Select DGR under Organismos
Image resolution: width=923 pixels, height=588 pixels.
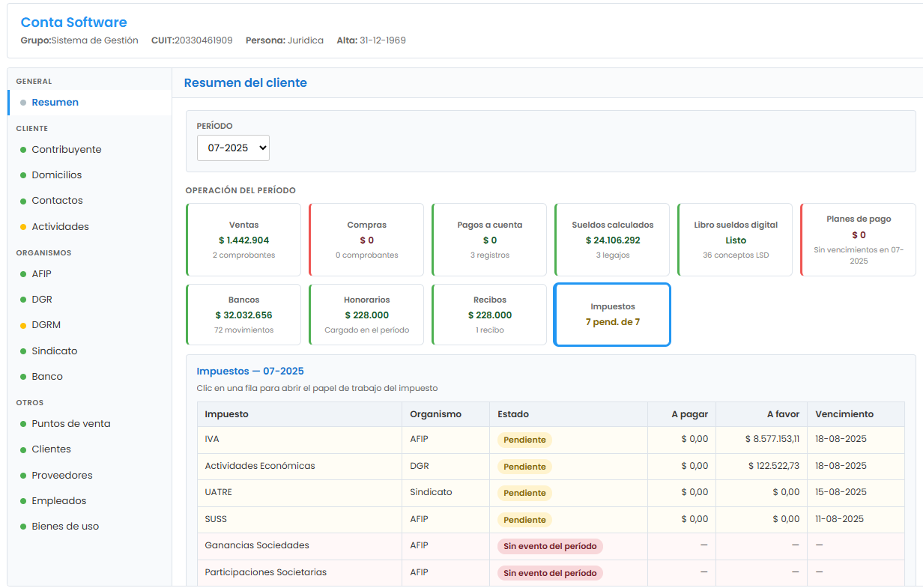89,300
